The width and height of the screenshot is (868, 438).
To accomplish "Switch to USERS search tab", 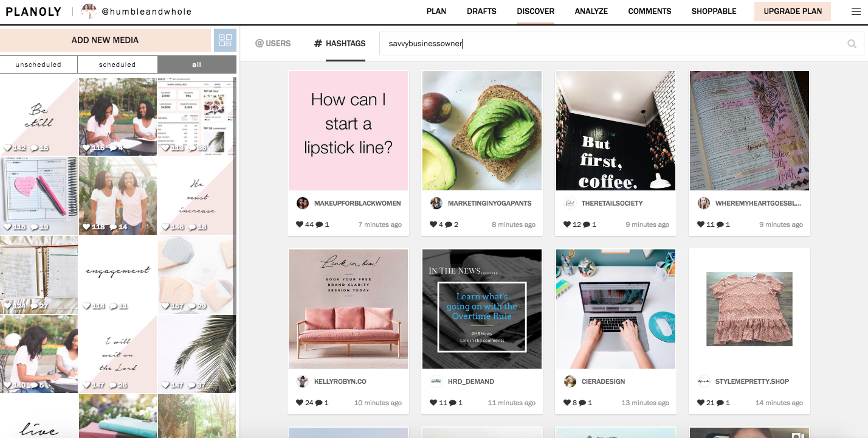I will pyautogui.click(x=273, y=43).
